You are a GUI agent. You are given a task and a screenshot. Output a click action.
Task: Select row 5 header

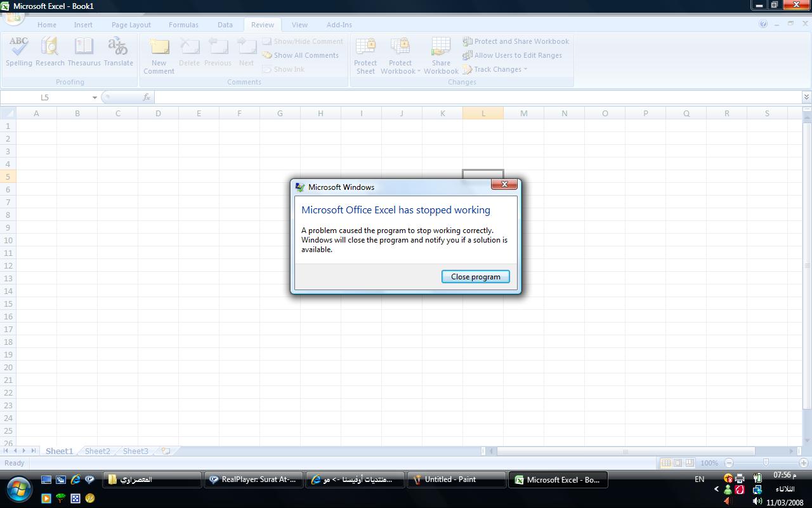8,177
